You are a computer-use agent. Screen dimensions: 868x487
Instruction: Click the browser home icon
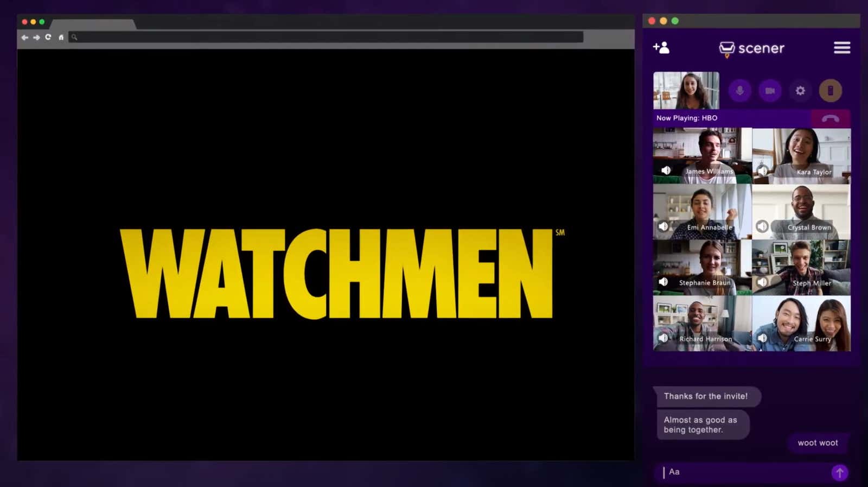(x=61, y=37)
